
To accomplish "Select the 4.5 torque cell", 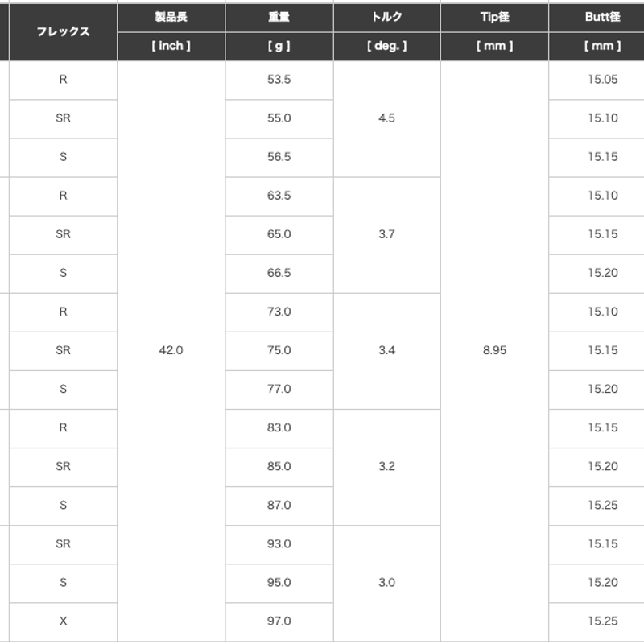I will point(387,118).
